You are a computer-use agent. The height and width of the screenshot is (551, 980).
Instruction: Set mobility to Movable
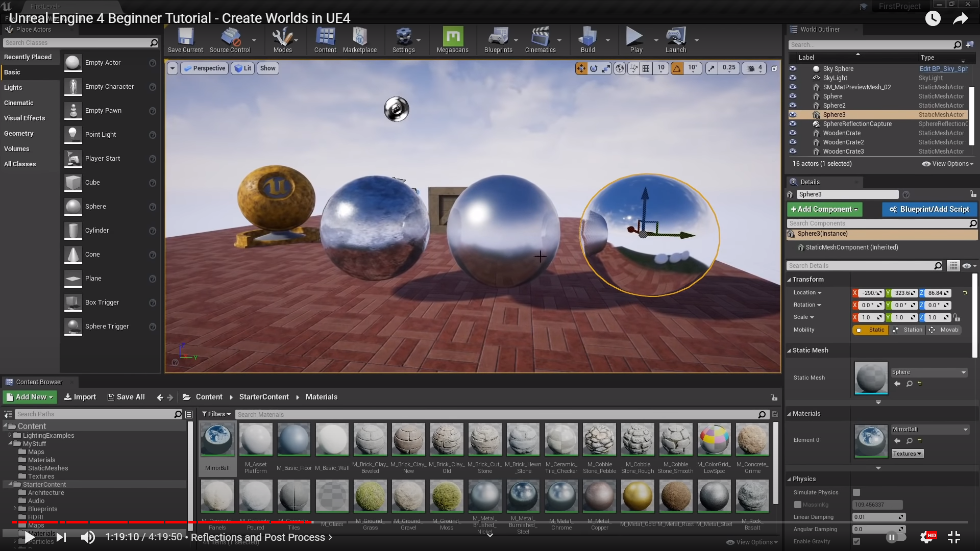click(944, 330)
